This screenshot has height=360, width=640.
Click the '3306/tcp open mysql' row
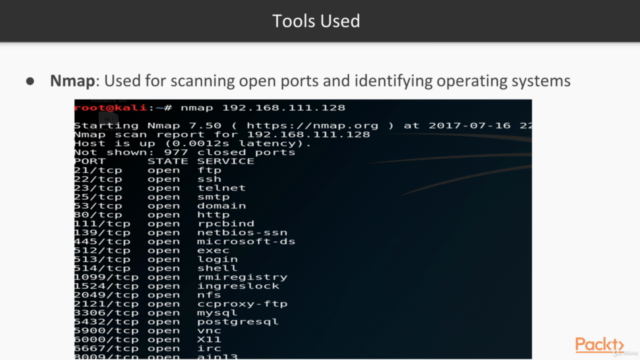click(x=156, y=313)
